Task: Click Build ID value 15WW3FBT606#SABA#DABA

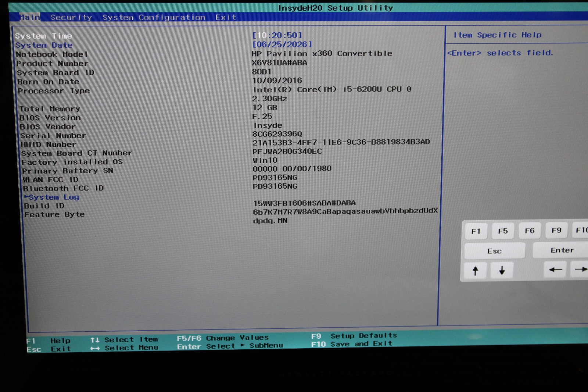Action: pos(304,203)
